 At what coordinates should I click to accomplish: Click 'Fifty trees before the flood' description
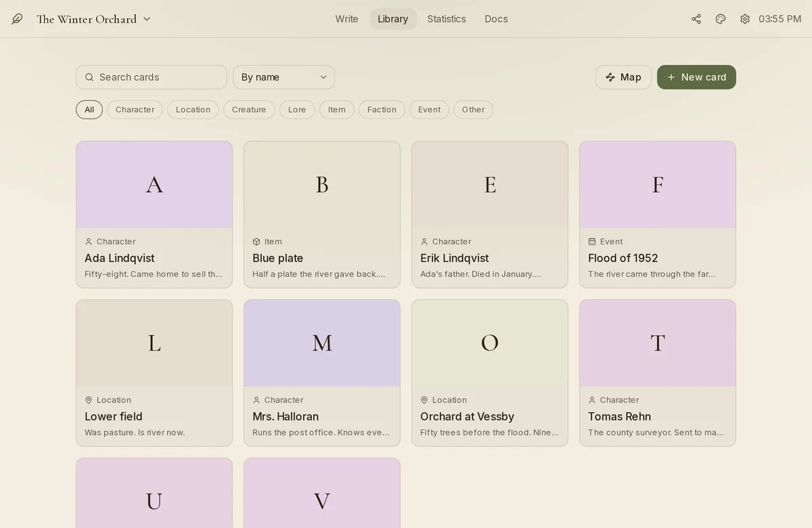tap(489, 433)
